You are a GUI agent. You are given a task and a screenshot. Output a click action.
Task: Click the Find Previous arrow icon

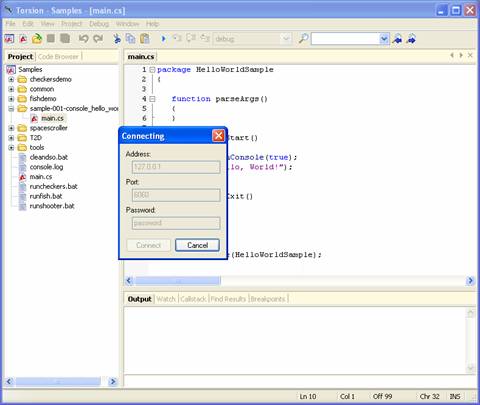point(397,39)
